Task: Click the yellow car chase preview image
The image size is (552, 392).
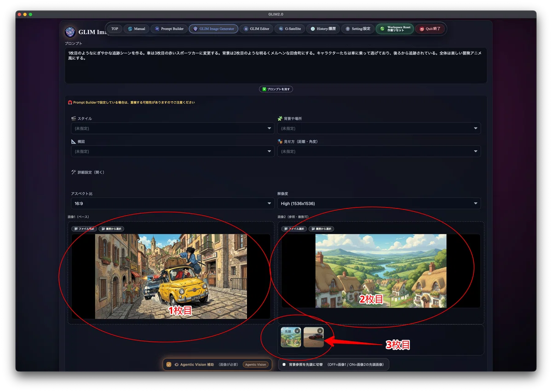Action: 171,276
